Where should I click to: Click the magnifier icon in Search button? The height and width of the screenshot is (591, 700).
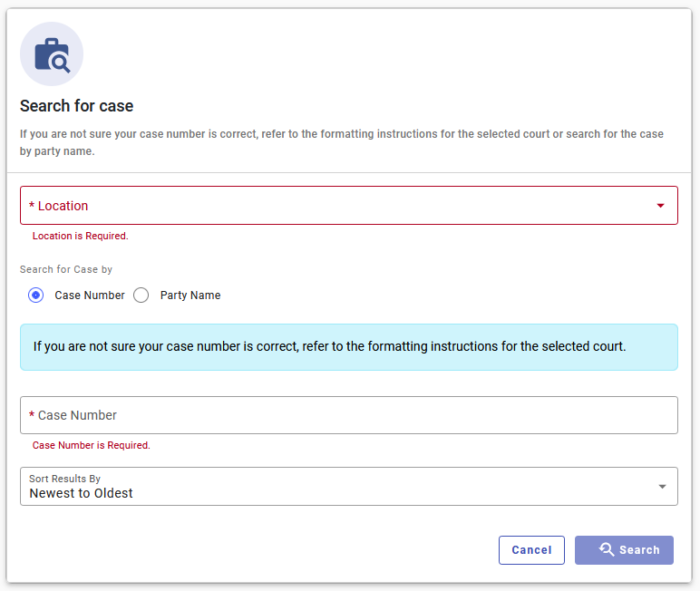(x=607, y=549)
